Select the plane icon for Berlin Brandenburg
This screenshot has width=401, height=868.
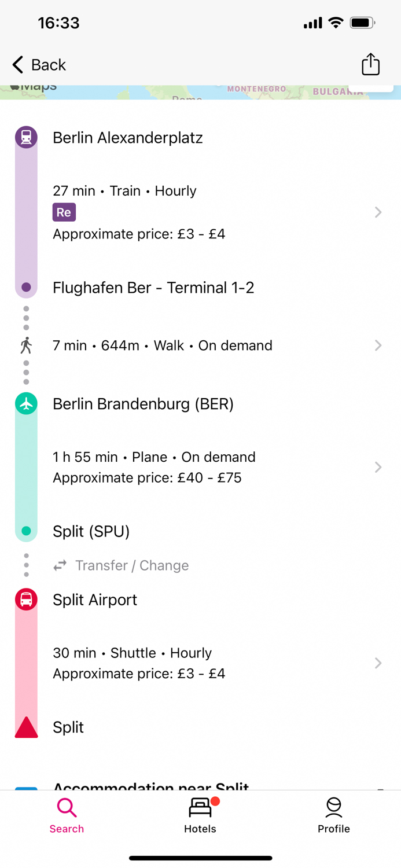25,404
